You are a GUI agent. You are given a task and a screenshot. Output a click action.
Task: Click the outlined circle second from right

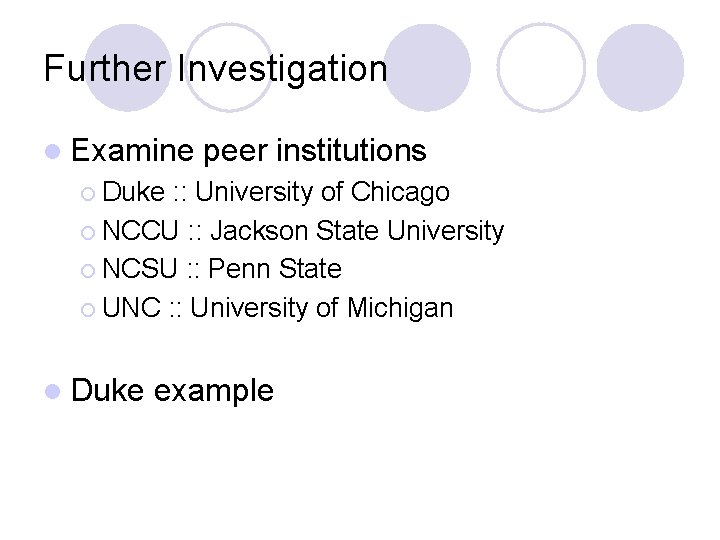coord(541,67)
